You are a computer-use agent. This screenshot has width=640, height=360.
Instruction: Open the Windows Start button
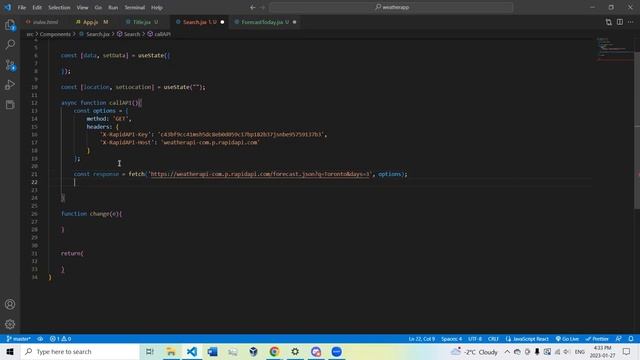click(10, 351)
